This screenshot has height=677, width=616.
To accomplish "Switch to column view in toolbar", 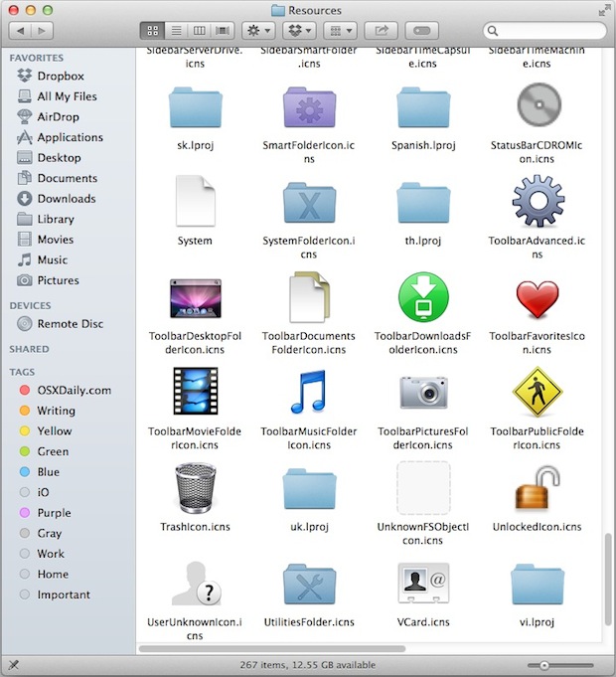I will click(199, 32).
